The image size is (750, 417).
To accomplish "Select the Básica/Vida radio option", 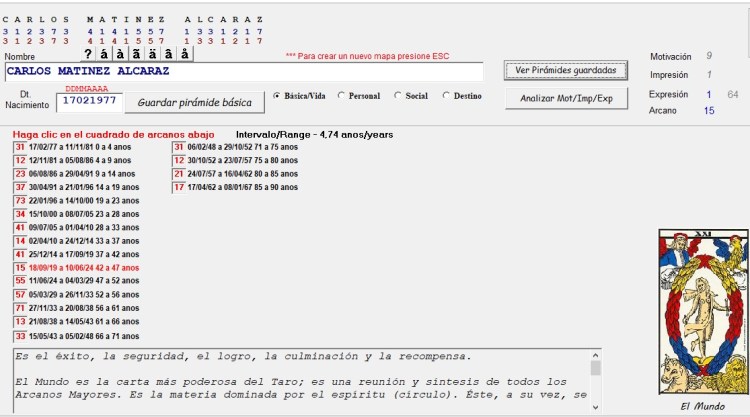I will (x=277, y=96).
